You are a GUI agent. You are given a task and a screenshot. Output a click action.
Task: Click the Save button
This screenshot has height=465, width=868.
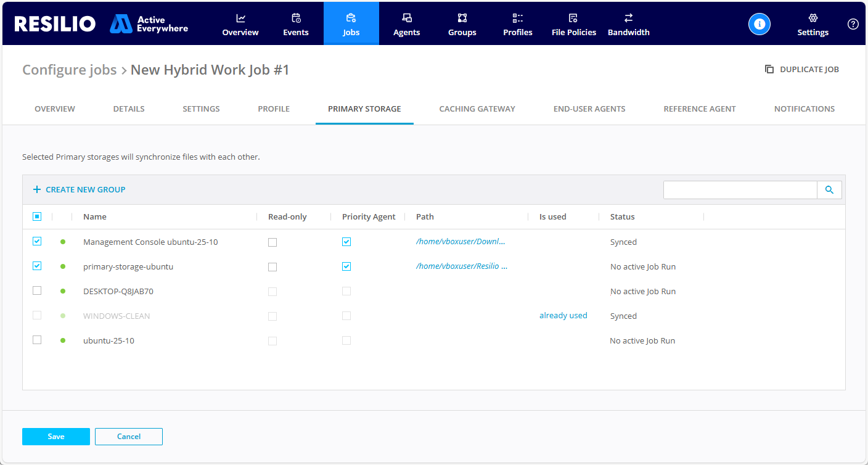coord(56,437)
